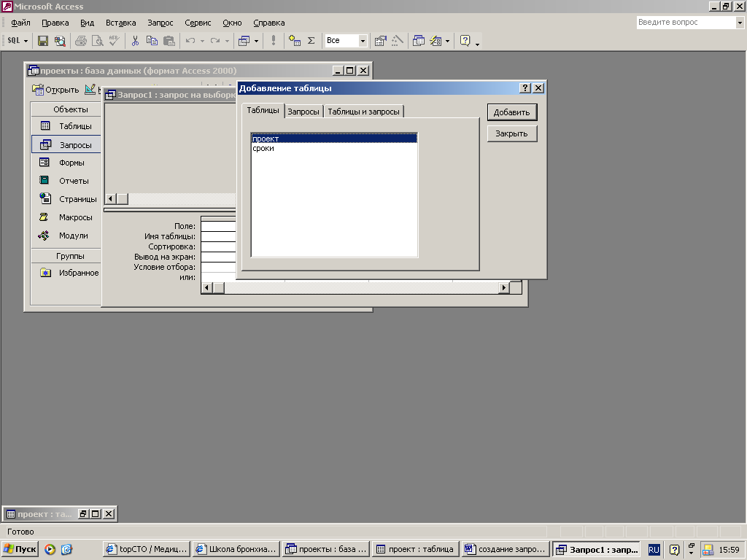Click the 'Введите вопрос' help input box
Image resolution: width=747 pixels, height=560 pixels.
click(686, 22)
